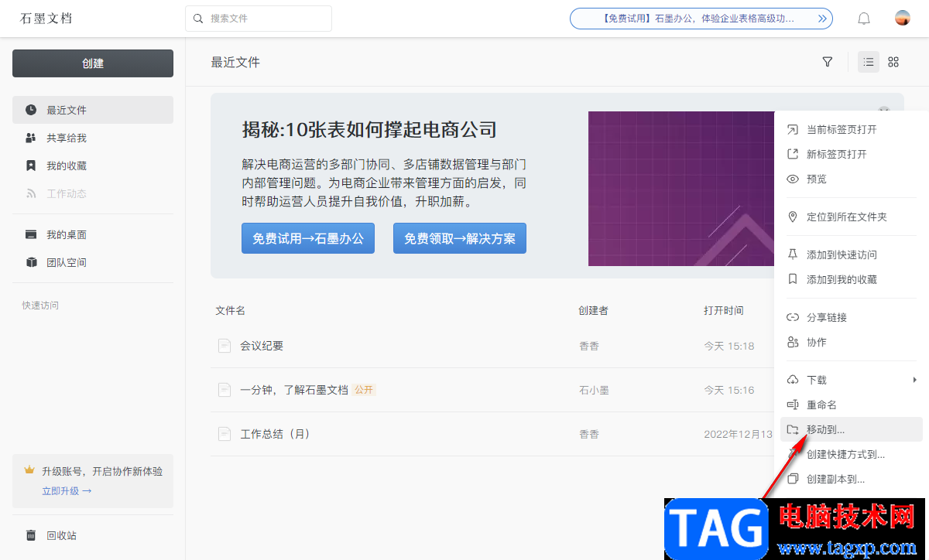Click the link icon beside 分享链接
The image size is (929, 560).
(x=793, y=317)
